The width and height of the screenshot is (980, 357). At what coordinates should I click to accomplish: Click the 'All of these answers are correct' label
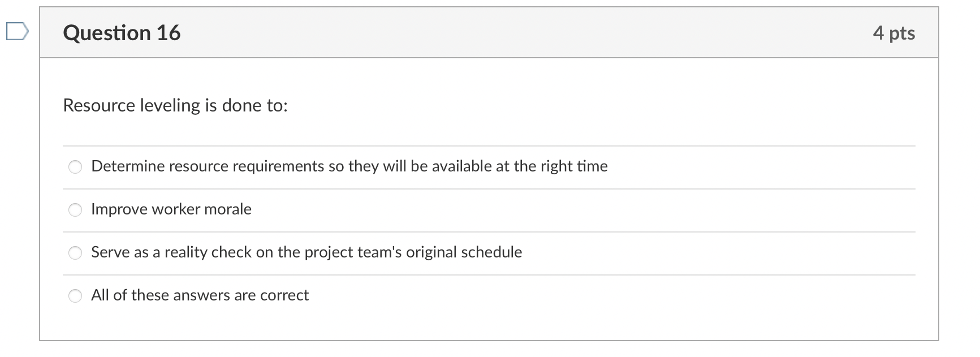click(x=200, y=295)
